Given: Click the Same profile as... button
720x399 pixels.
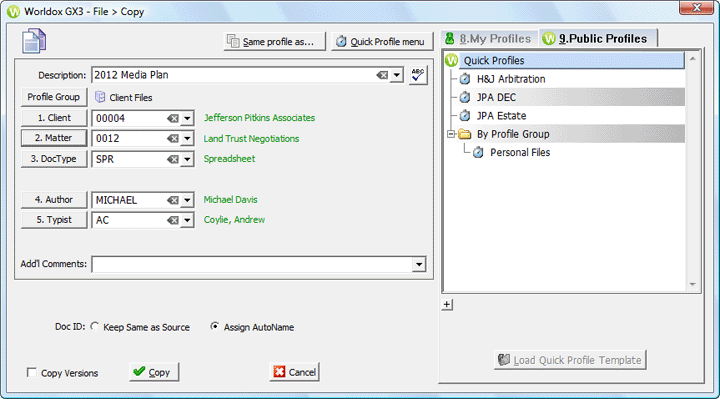Looking at the screenshot, I should click(275, 41).
